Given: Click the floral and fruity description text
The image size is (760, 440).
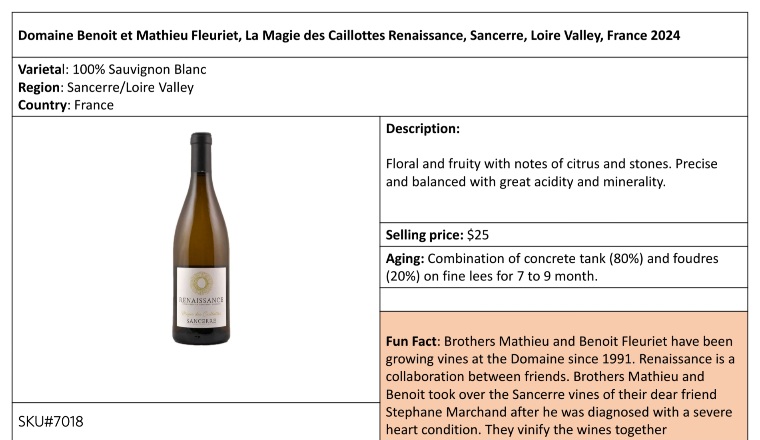Looking at the screenshot, I should click(x=552, y=173).
